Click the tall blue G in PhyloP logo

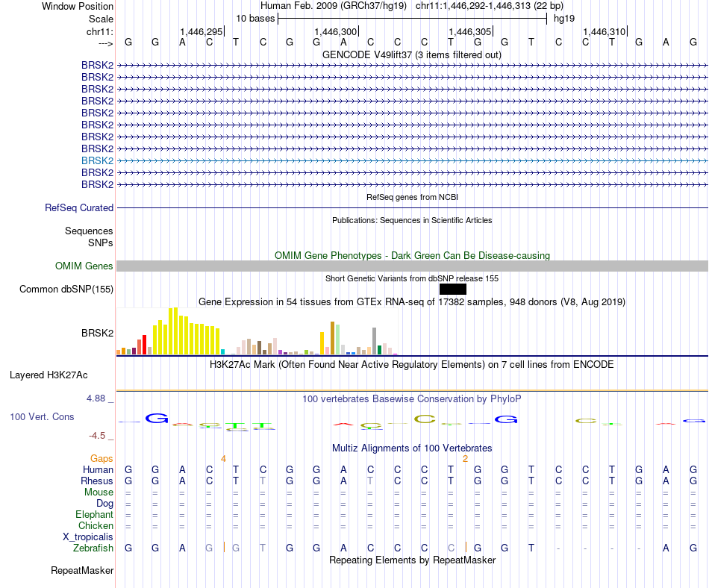157,418
